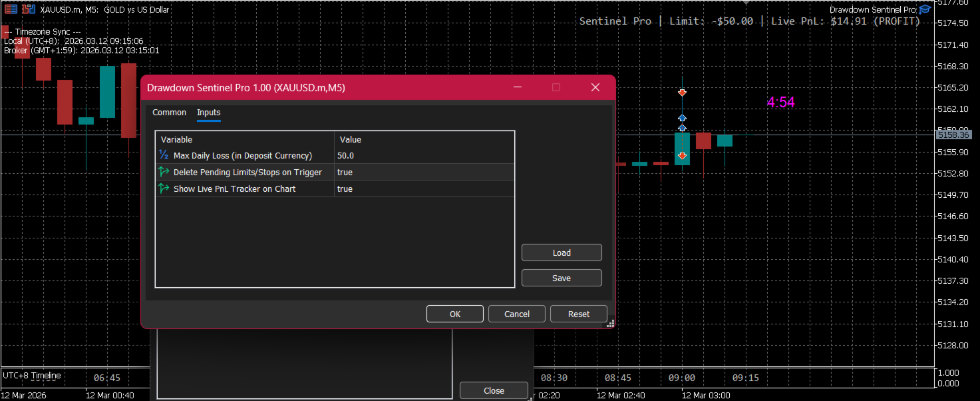
Task: Click the gray chart shift marker at top
Action: tap(745, 3)
